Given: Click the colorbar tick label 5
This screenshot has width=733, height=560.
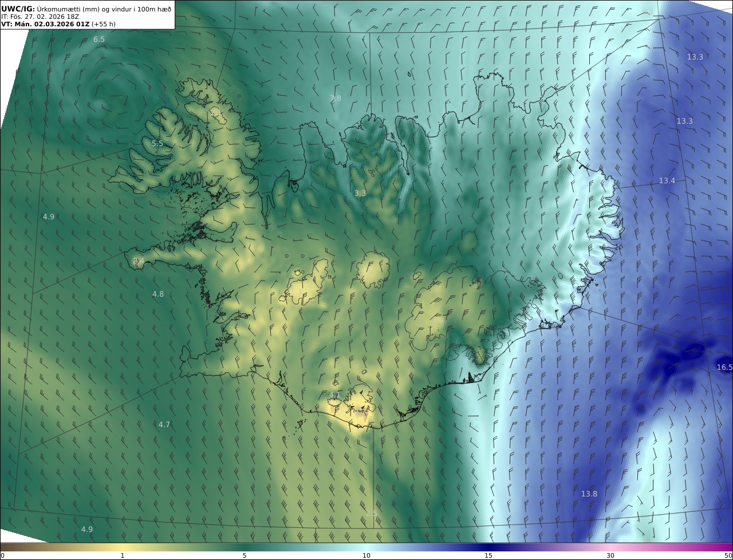Looking at the screenshot, I should (x=245, y=555).
